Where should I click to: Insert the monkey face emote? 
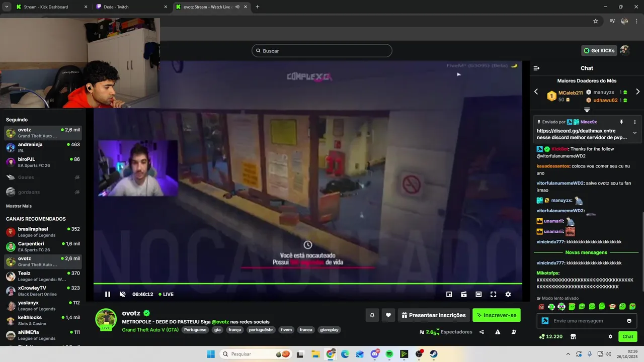(612, 306)
